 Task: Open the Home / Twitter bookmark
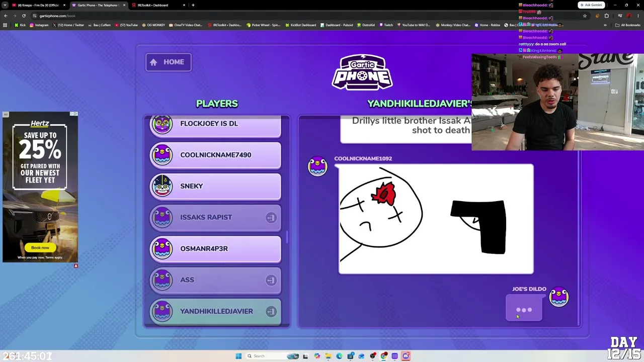coord(68,25)
